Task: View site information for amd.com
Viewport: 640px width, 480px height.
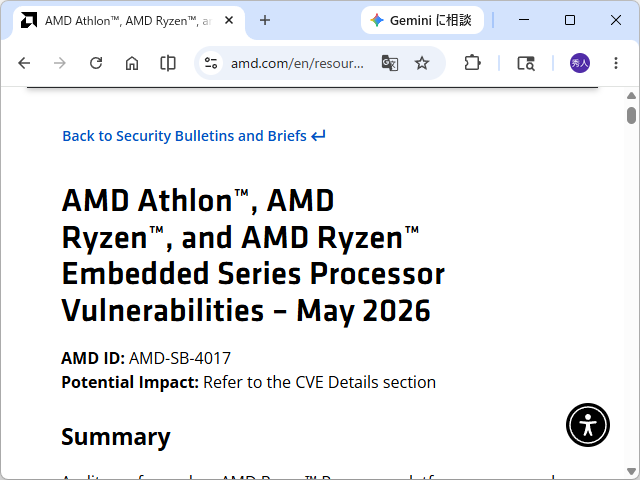Action: click(211, 63)
